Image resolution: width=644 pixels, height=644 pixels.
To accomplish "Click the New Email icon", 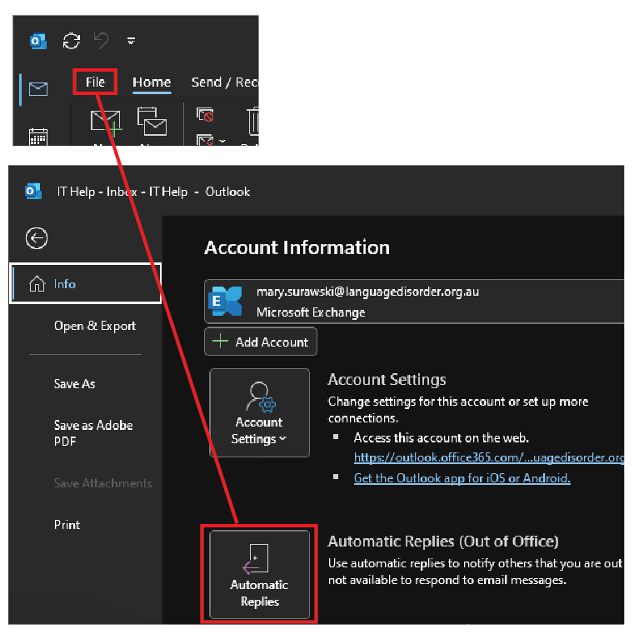I will (106, 125).
